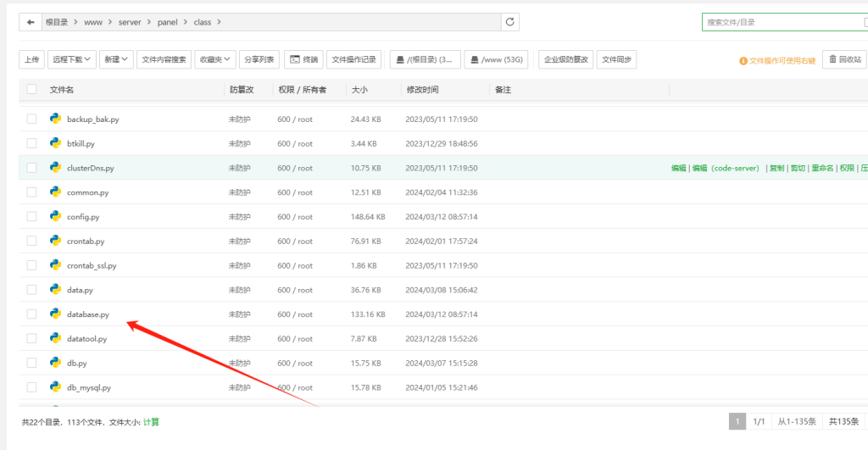This screenshot has height=450, width=868.
Task: Click the back arrow in the path bar
Action: [x=31, y=22]
